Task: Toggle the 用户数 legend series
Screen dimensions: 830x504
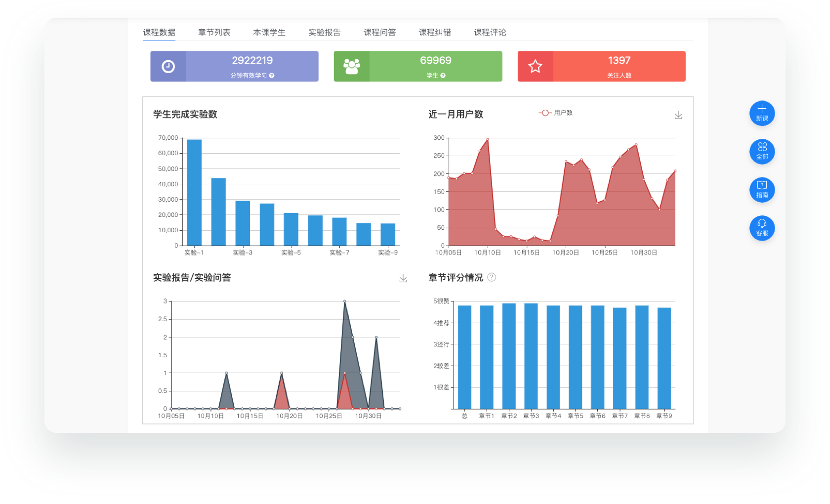Action: coord(556,113)
